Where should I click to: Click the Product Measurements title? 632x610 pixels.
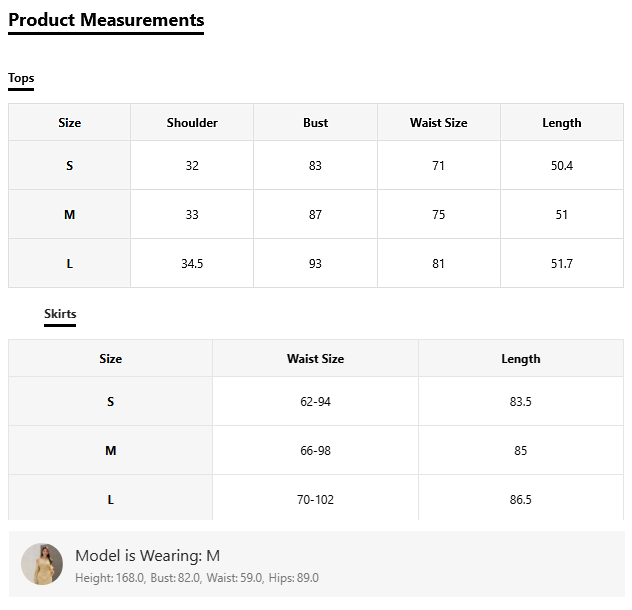106,20
